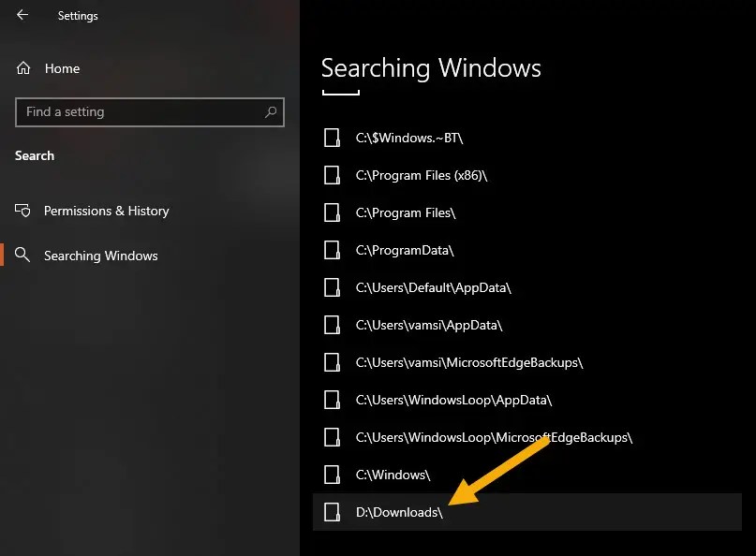The width and height of the screenshot is (756, 556).
Task: Choose C:\Users\vamsi\AppData\ entry
Action: point(429,325)
